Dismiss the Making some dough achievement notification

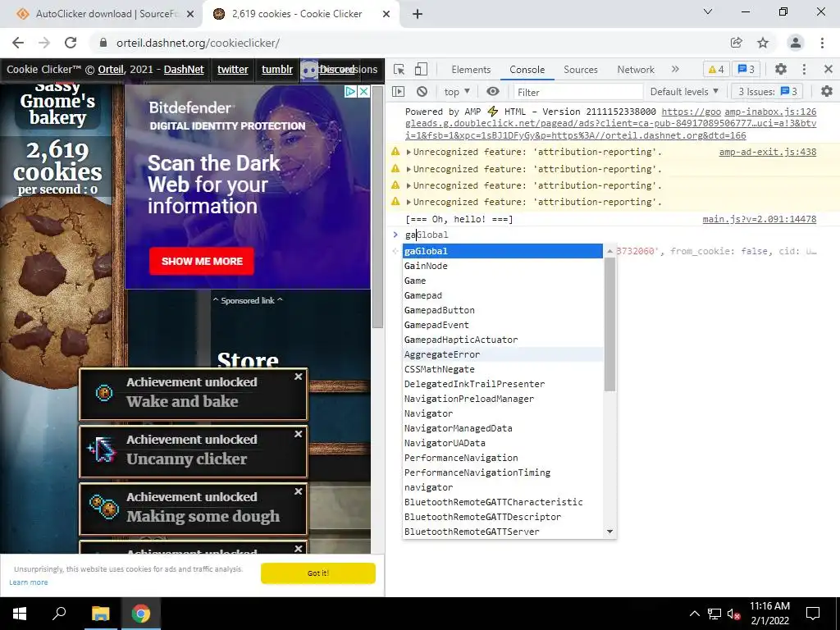(x=299, y=491)
